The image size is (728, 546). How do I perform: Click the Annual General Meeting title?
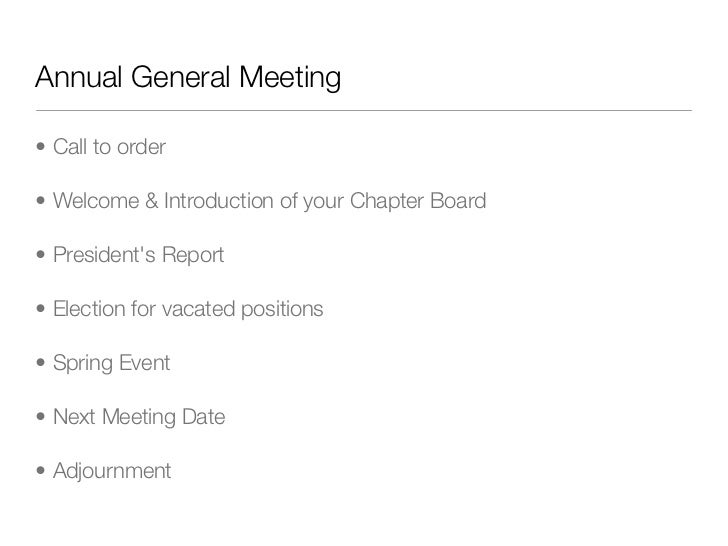tap(188, 77)
